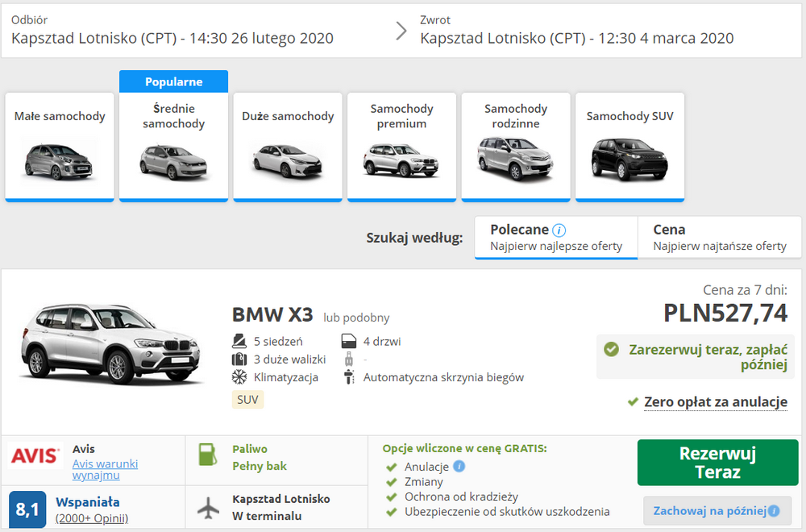Image resolution: width=806 pixels, height=532 pixels.
Task: Save the offer with Zachowaj na później
Action: coord(717,511)
